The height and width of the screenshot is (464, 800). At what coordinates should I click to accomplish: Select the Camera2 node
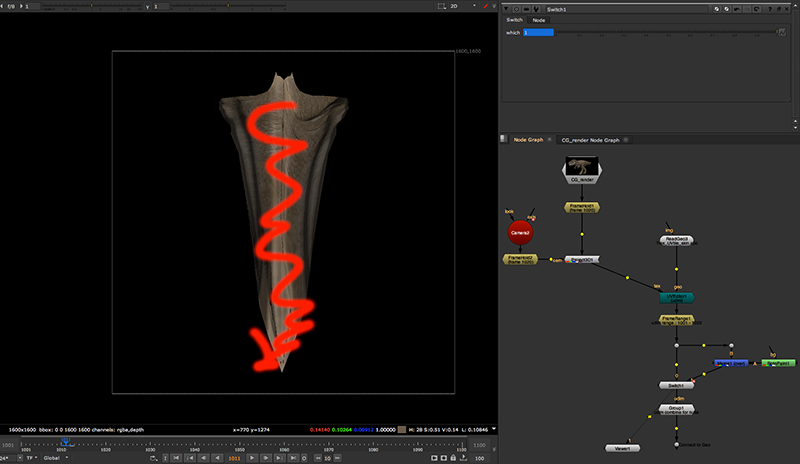point(520,232)
